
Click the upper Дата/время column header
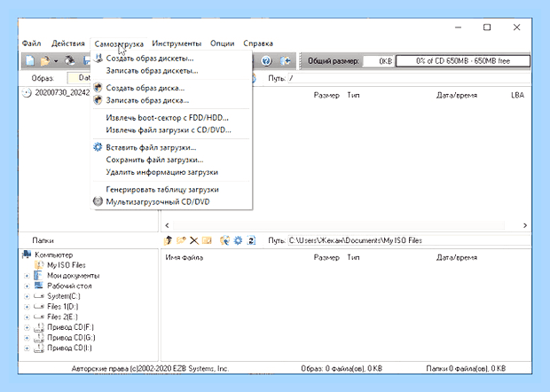click(x=457, y=95)
